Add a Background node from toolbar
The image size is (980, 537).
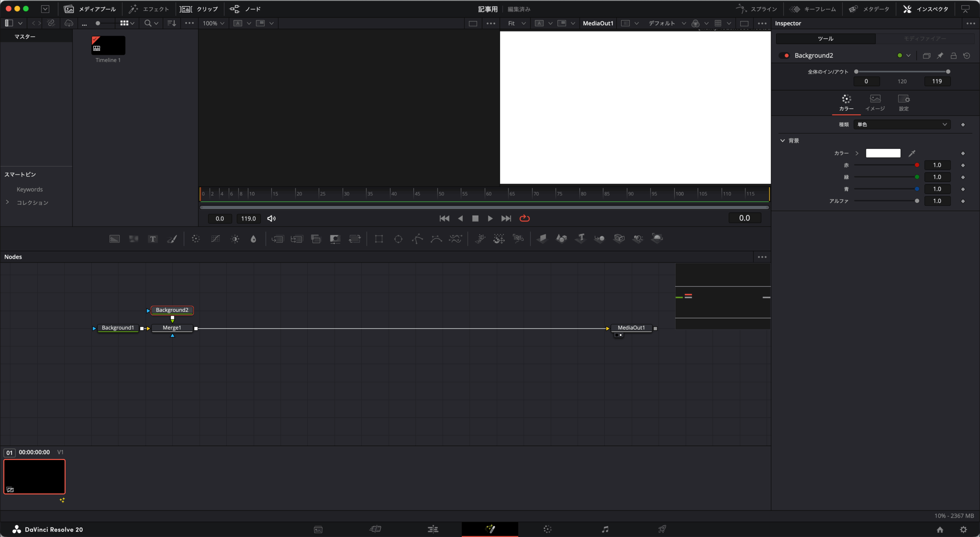pos(114,239)
